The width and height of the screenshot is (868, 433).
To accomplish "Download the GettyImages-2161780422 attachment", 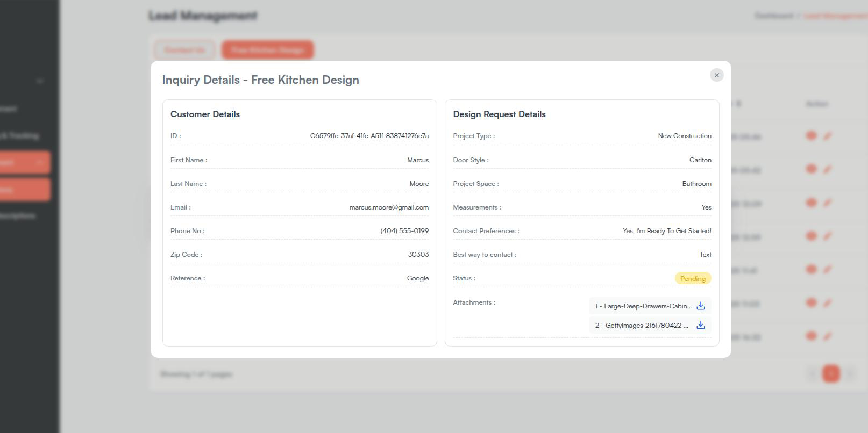I will tap(701, 325).
